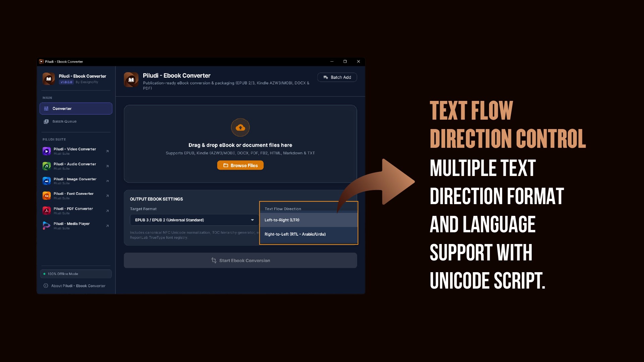Screen dimensions: 644x362
Task: Launch Piludi - Audio Converter entry
Action: [x=76, y=166]
